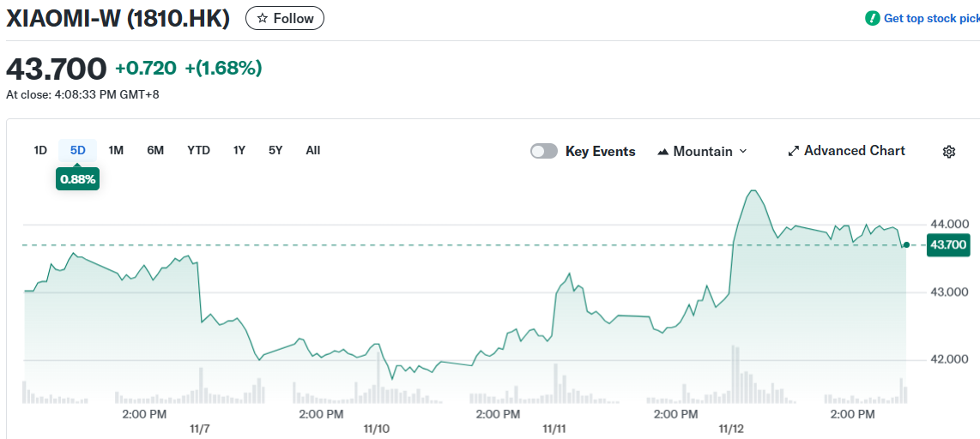Click the star icon in Follow button
The image size is (980, 439).
point(263,18)
